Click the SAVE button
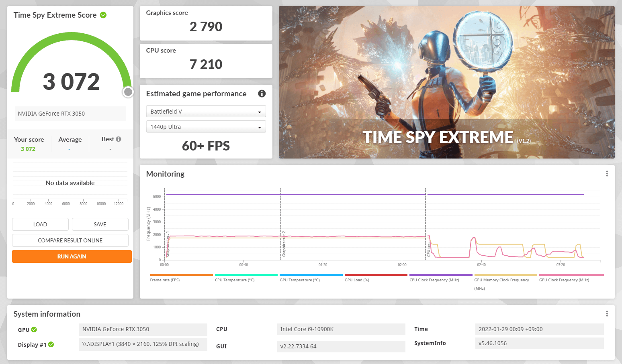Image resolution: width=622 pixels, height=364 pixels. [x=100, y=224]
